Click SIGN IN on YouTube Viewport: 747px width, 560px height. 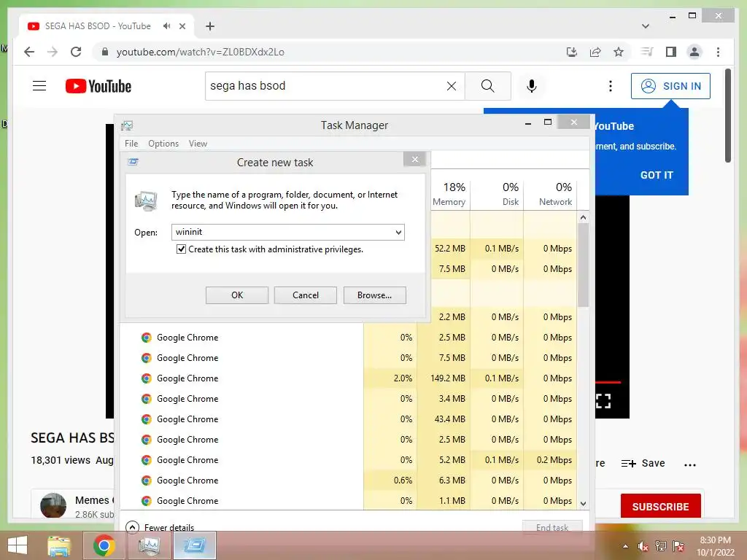671,86
